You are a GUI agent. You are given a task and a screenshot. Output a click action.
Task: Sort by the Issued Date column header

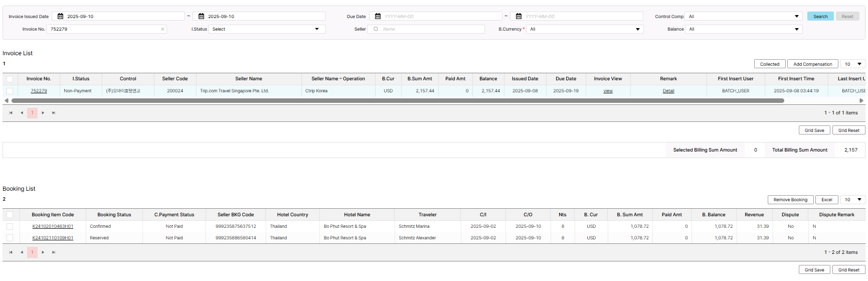525,79
